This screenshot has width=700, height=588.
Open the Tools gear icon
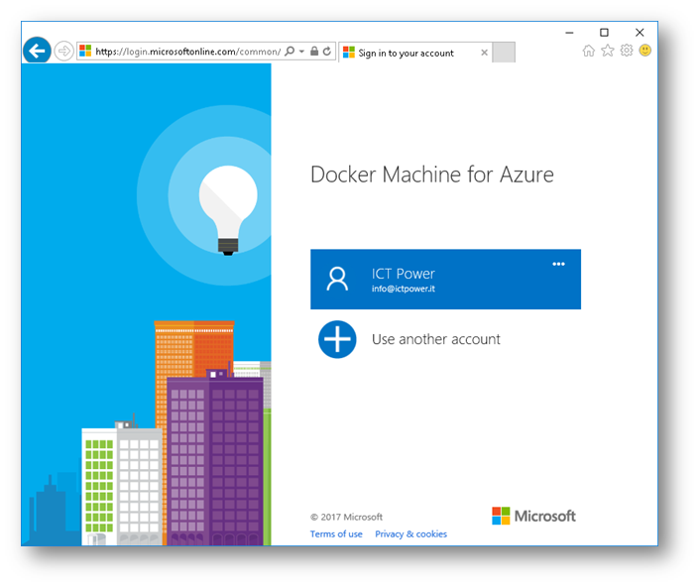pyautogui.click(x=627, y=51)
